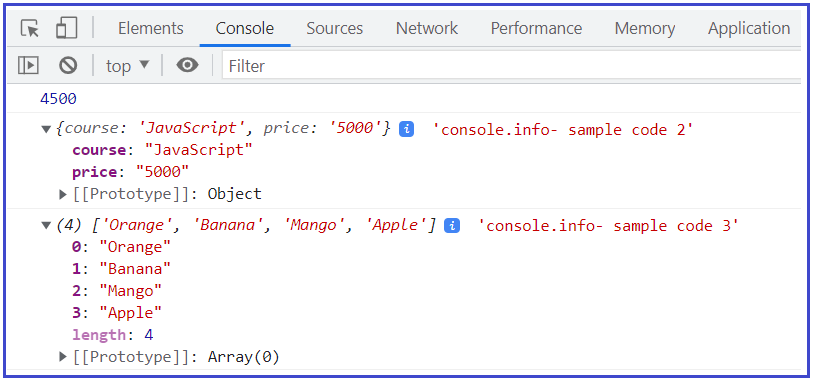Select the Console tab
The height and width of the screenshot is (383, 815).
(245, 28)
